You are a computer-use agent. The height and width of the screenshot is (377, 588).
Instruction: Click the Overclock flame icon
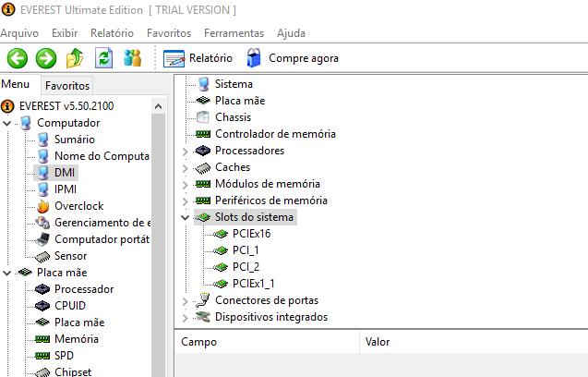43,206
